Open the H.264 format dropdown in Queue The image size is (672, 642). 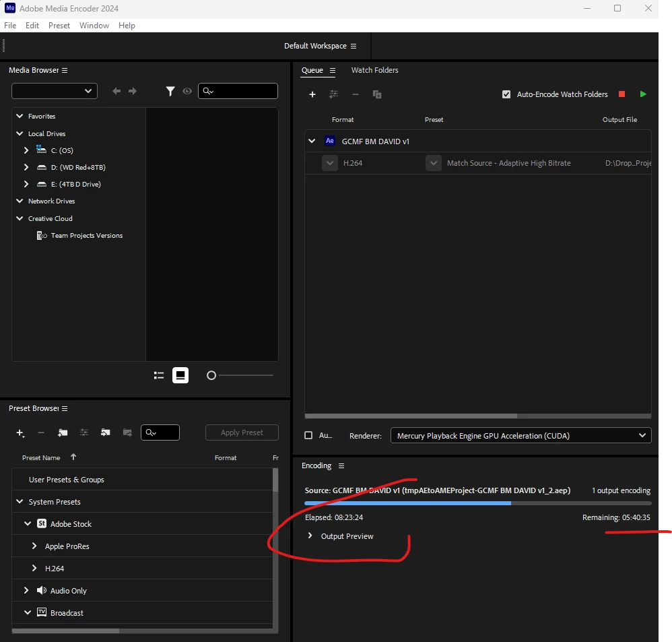coord(330,163)
